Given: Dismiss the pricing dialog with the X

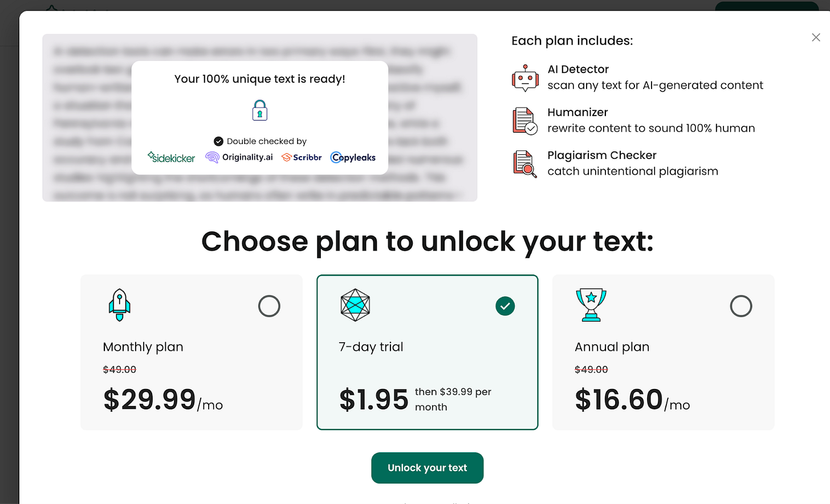Looking at the screenshot, I should 816,37.
